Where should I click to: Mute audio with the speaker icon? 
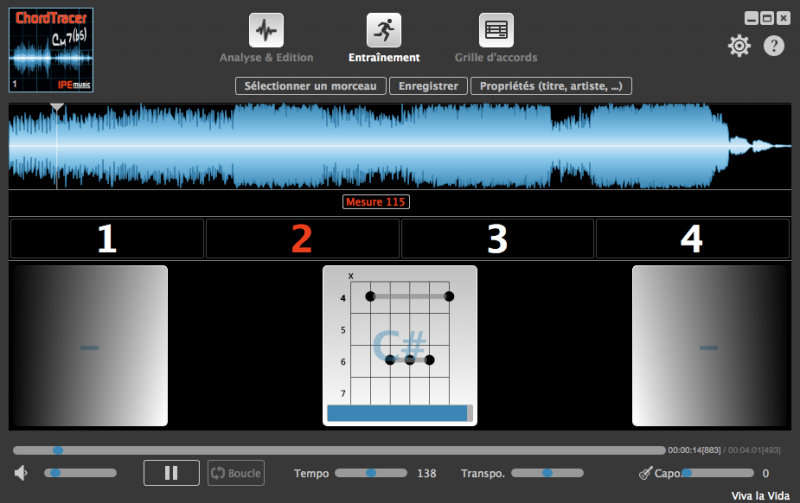21,473
